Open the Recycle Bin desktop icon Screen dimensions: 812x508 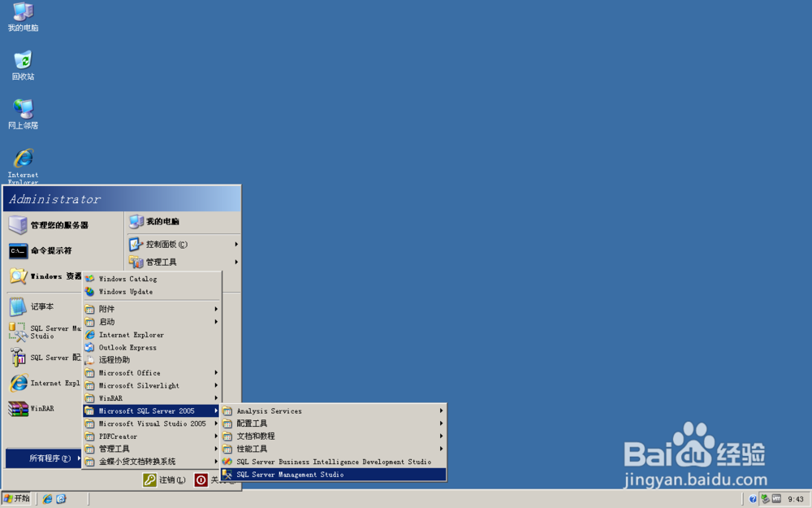[23, 66]
